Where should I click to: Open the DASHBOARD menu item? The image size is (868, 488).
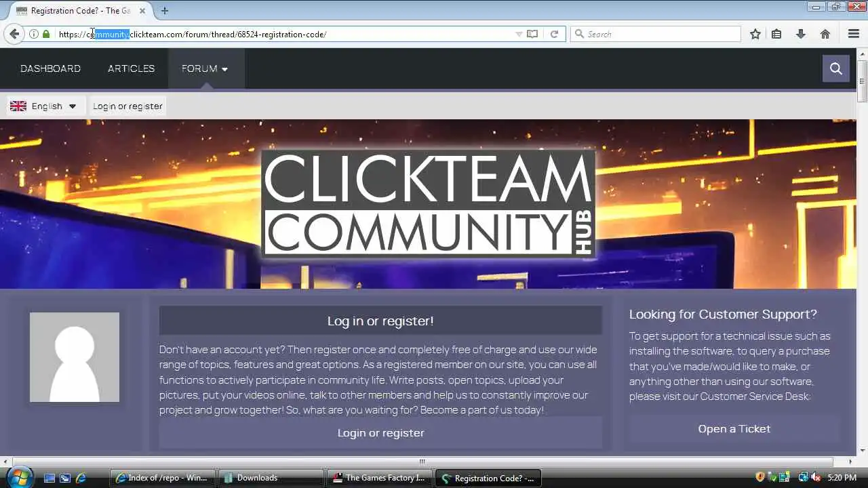(x=50, y=68)
